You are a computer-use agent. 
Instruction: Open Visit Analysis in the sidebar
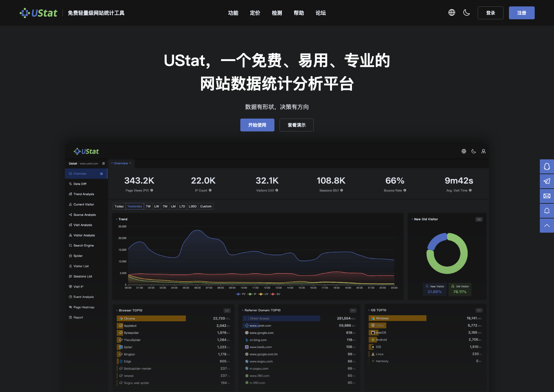pos(86,225)
